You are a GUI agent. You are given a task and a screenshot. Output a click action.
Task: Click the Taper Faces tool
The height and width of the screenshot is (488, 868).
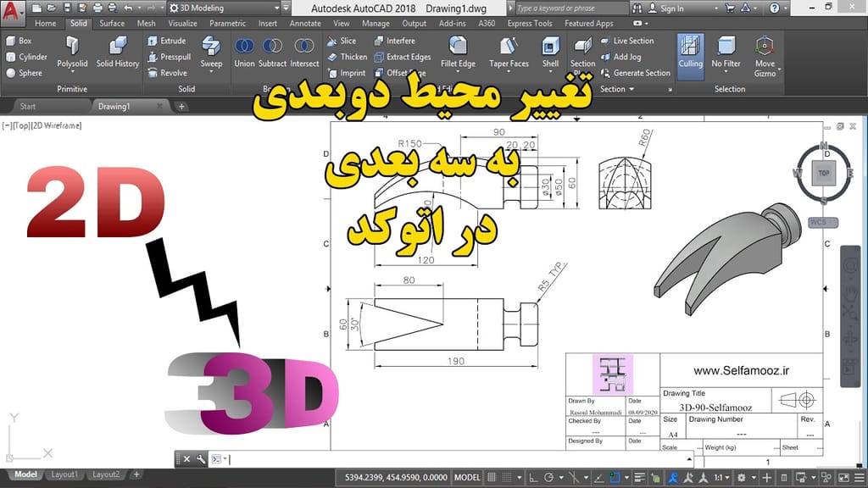tap(509, 53)
